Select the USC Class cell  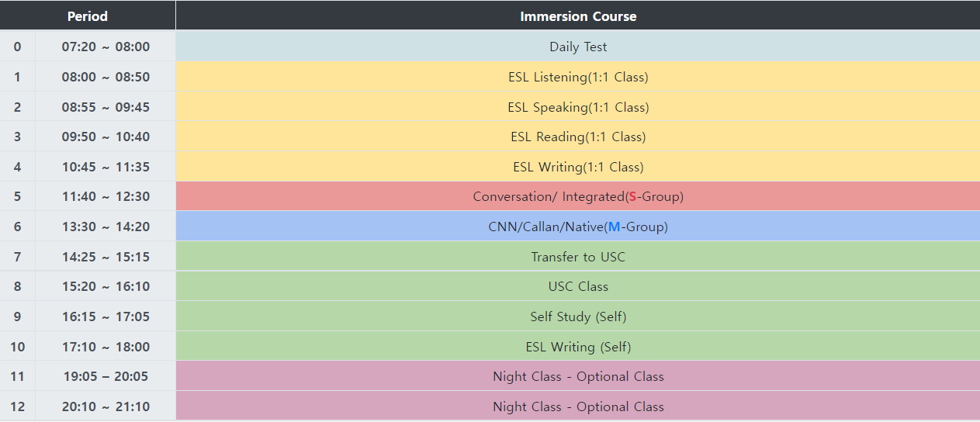point(578,286)
